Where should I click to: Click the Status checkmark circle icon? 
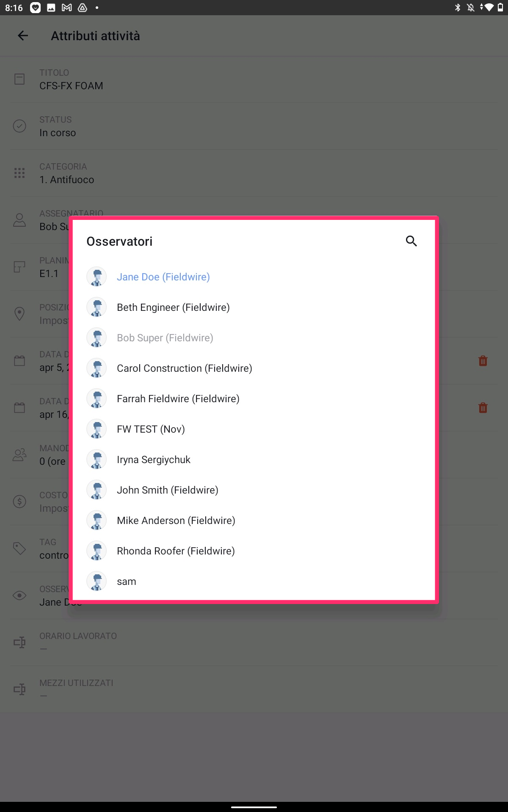[19, 126]
